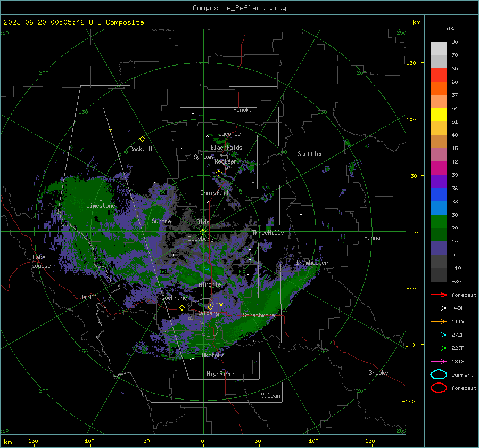Click the Okotoks map label
This screenshot has height=448, width=479.
tap(213, 355)
